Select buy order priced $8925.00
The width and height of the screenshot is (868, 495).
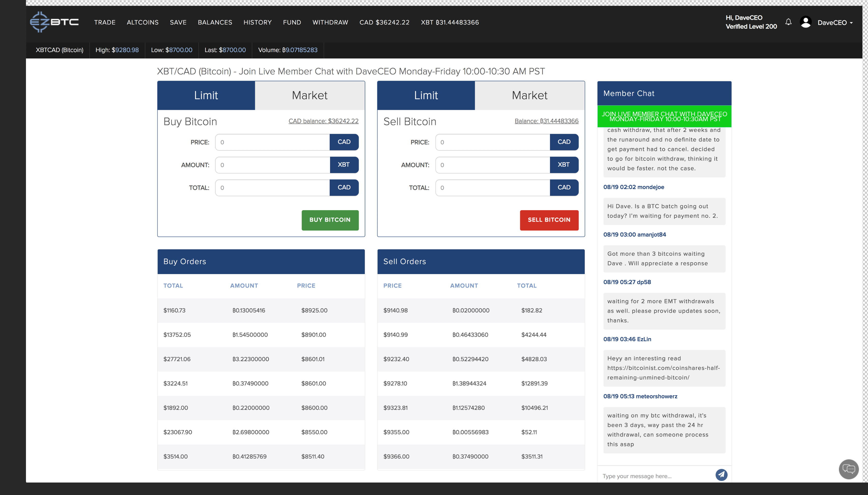click(x=261, y=310)
